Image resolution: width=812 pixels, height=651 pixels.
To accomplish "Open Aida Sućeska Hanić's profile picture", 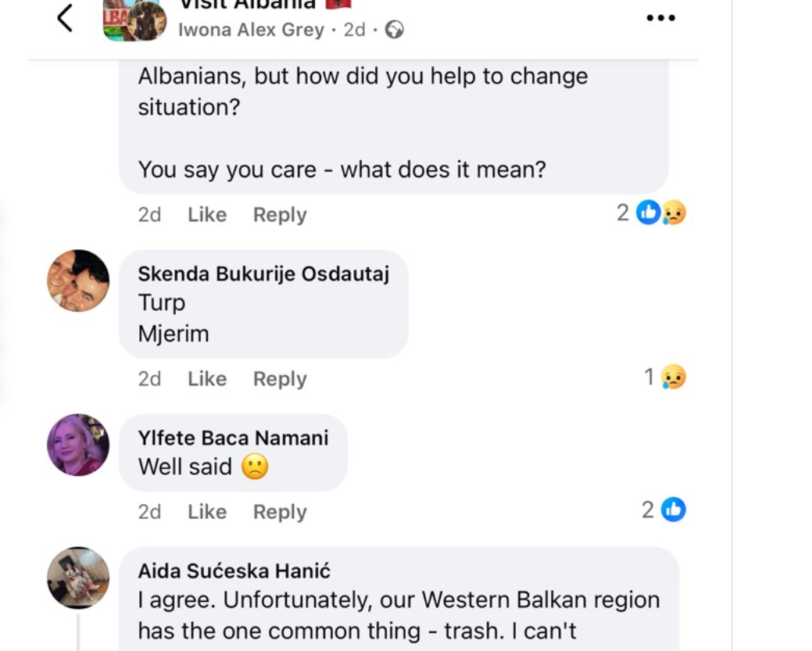I will tap(78, 578).
